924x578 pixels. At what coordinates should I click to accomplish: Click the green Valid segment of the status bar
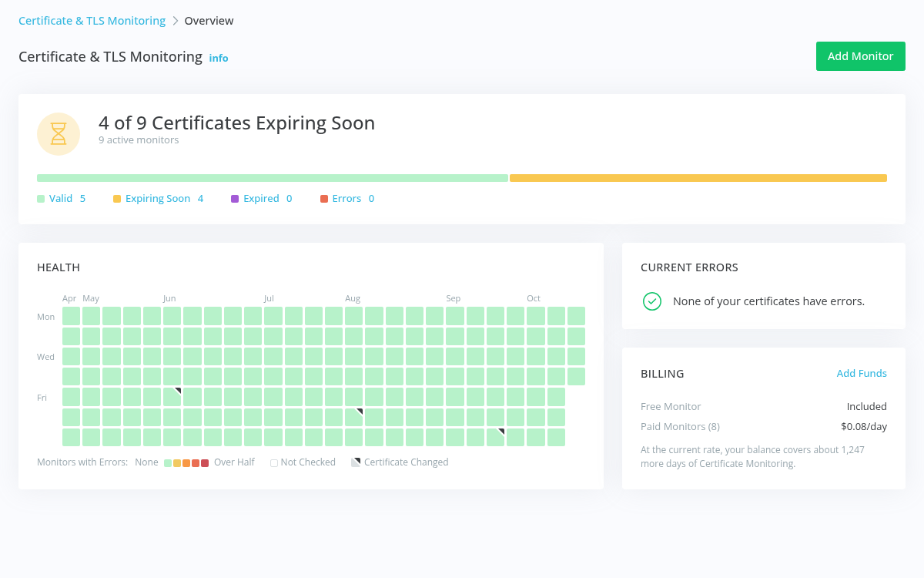point(273,178)
